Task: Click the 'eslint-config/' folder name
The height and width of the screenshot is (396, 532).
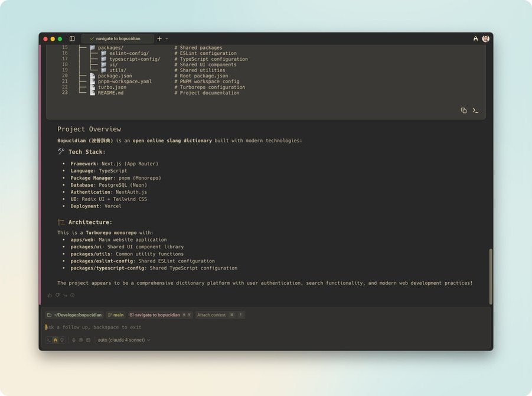Action: click(x=129, y=53)
